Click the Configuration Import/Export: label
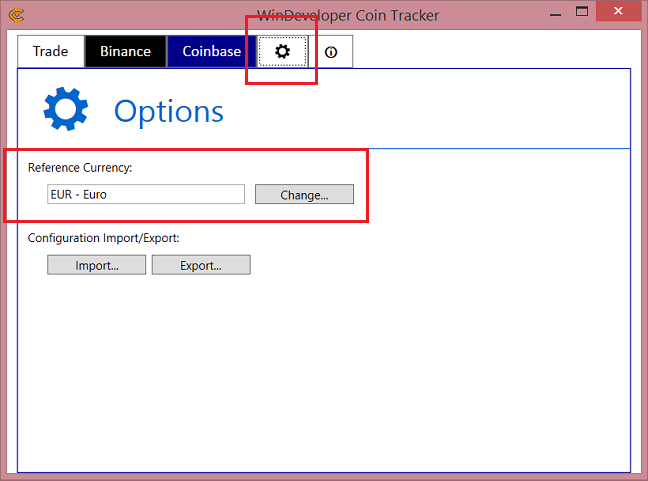Screen dimensions: 648x481 [104, 238]
